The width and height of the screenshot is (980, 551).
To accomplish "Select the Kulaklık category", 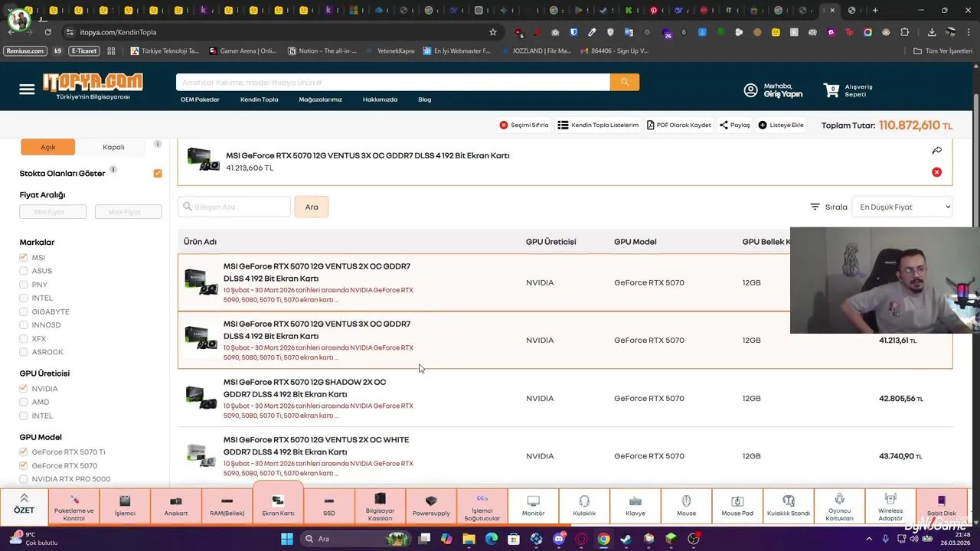I will click(584, 505).
